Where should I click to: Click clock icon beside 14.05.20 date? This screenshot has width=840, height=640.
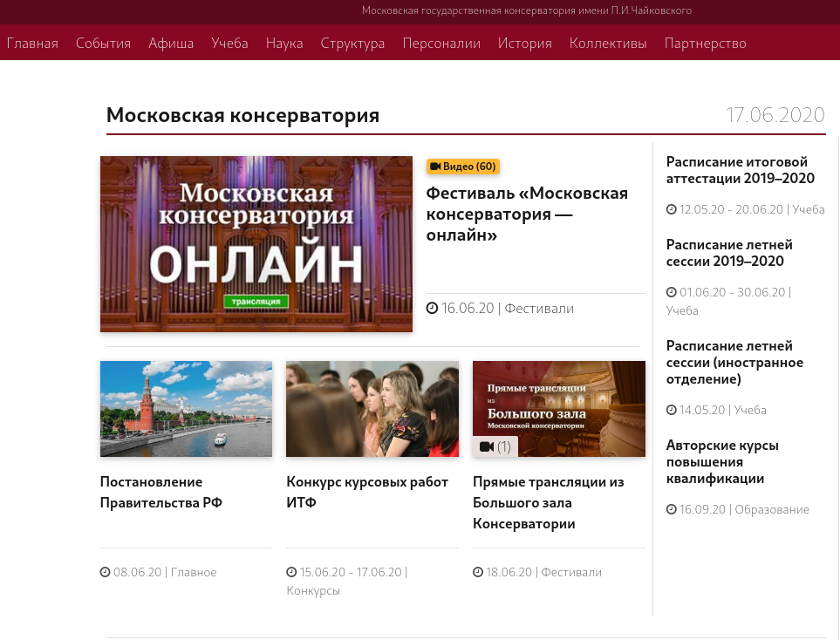tap(672, 410)
